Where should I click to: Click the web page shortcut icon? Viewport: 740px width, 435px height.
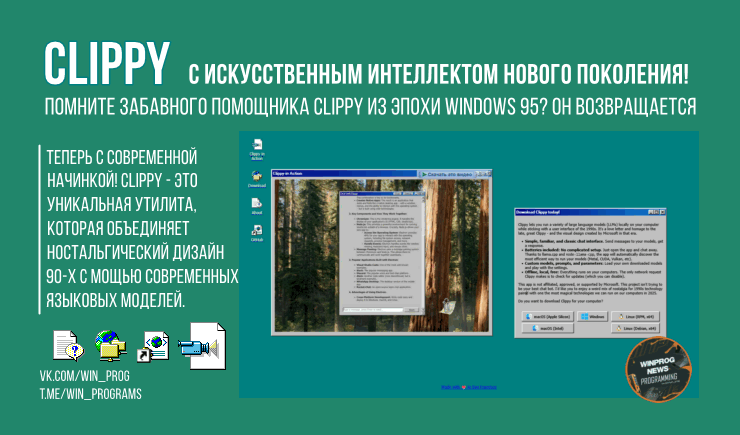(152, 347)
